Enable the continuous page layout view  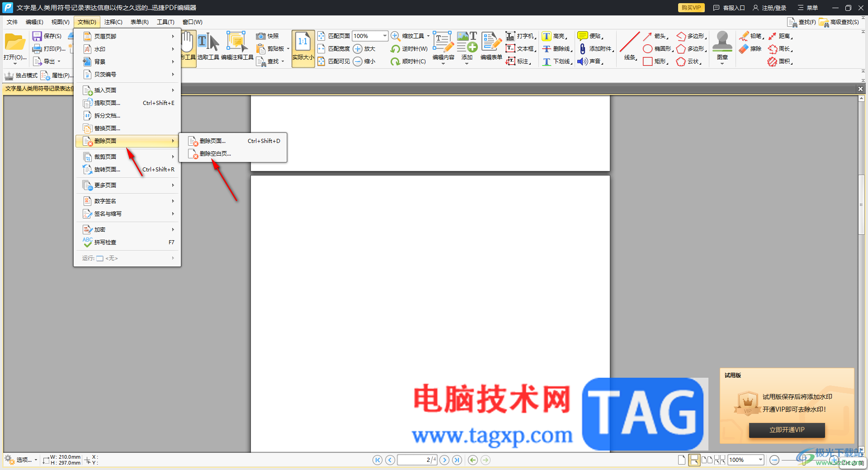694,460
